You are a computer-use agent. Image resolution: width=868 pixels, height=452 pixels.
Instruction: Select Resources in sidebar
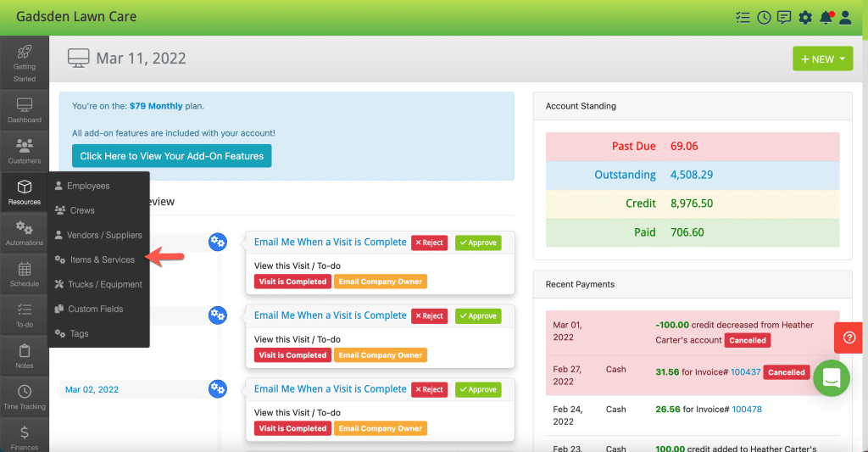coord(25,192)
